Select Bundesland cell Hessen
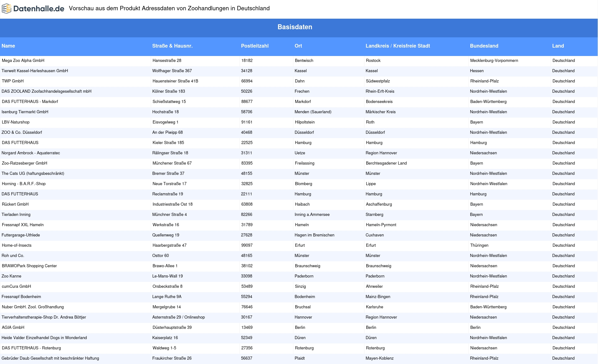This screenshot has height=364, width=598. pyautogui.click(x=477, y=71)
